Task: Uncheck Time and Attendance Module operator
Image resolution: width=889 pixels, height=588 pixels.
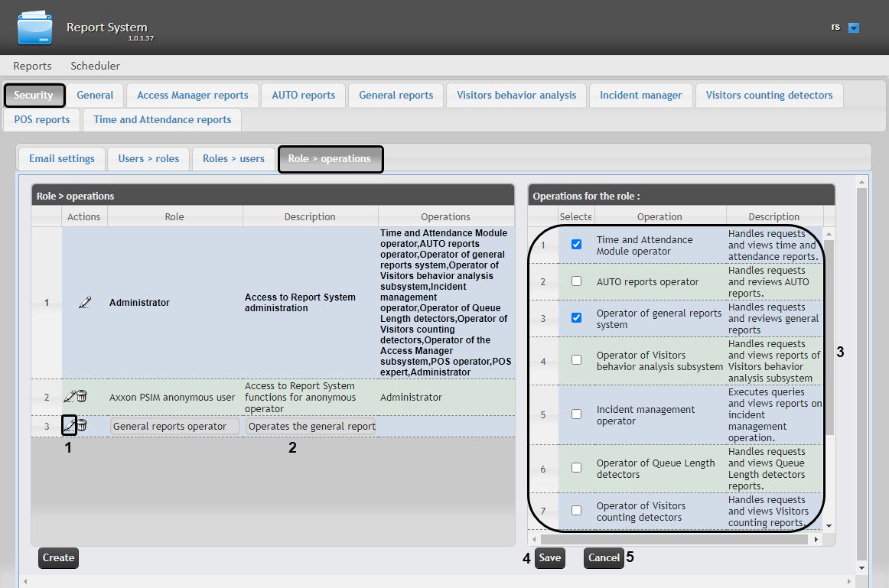Action: coord(577,245)
